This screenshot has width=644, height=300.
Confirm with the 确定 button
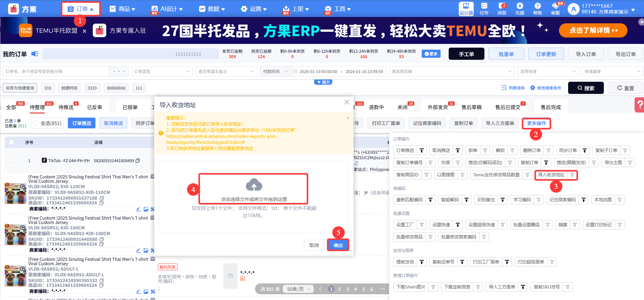point(338,245)
